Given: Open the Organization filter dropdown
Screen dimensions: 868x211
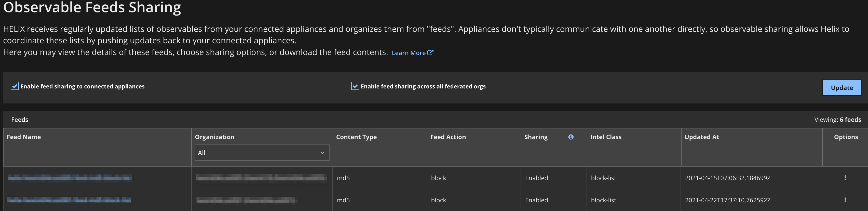Looking at the screenshot, I should 262,153.
